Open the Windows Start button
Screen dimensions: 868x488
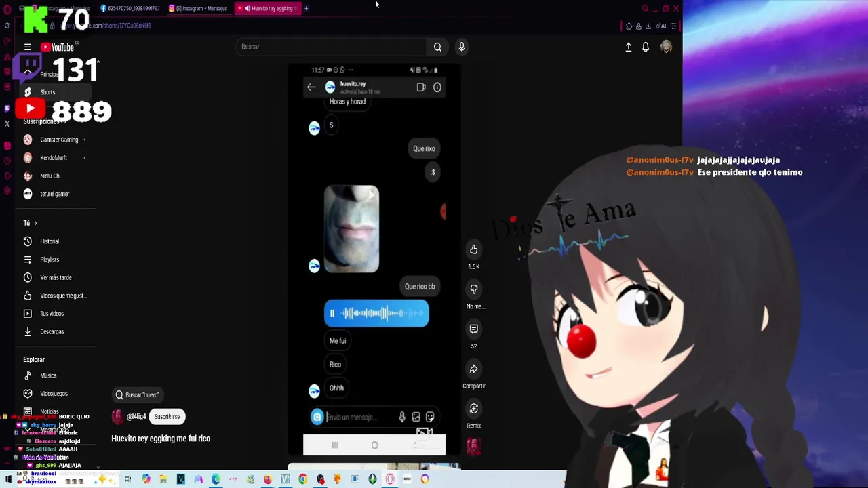tap(8, 479)
